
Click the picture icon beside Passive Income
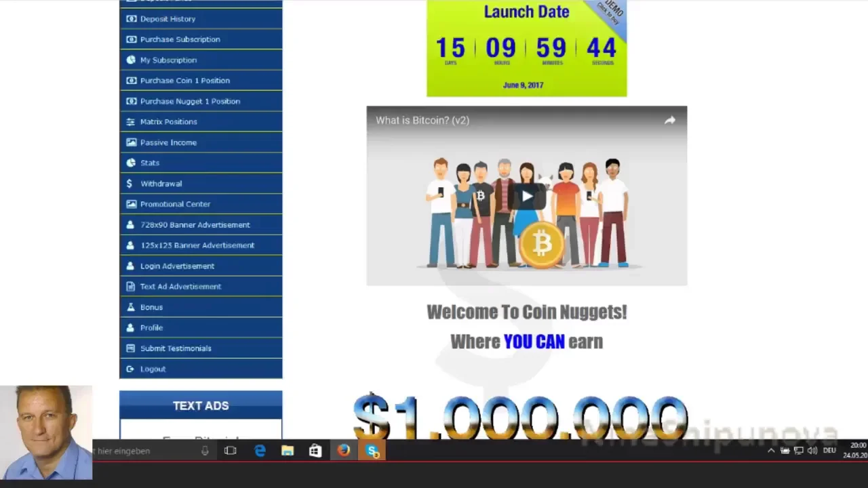[131, 142]
